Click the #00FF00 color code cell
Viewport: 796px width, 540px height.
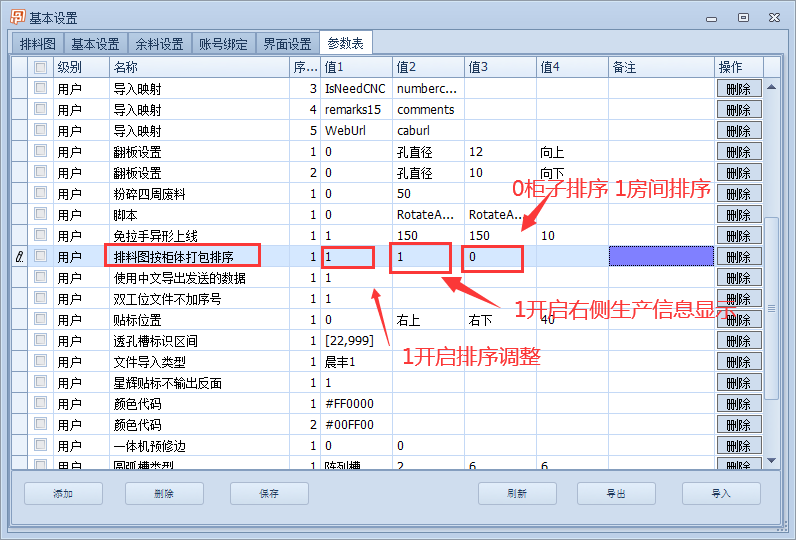point(356,425)
